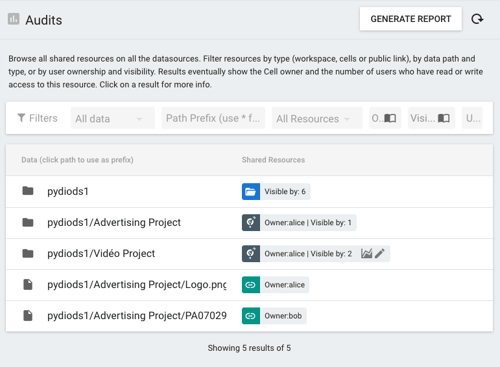This screenshot has height=367, width=500.
Task: Open the All data dropdown
Action: pos(113,118)
